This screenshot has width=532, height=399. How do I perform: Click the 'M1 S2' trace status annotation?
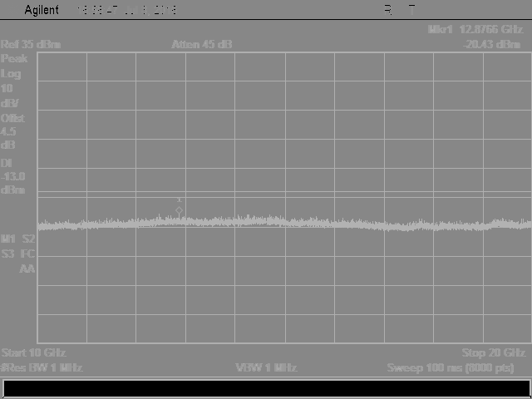[x=18, y=239]
